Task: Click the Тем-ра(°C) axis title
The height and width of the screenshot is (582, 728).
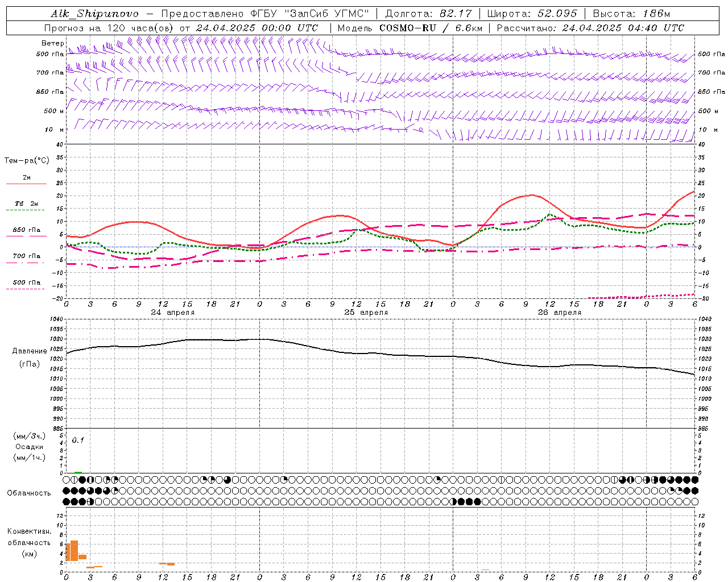Action: (x=27, y=160)
